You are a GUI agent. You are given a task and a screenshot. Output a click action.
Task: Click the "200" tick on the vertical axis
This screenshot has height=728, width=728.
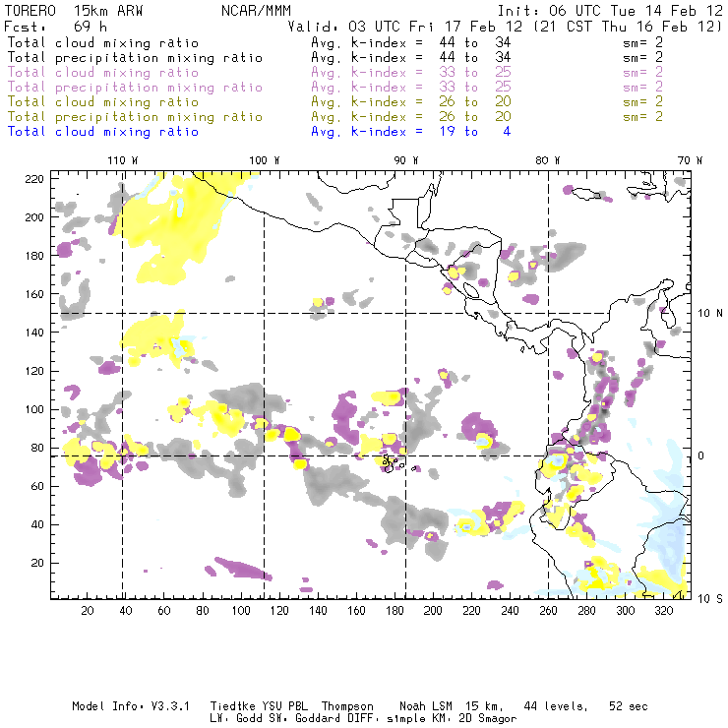[34, 217]
